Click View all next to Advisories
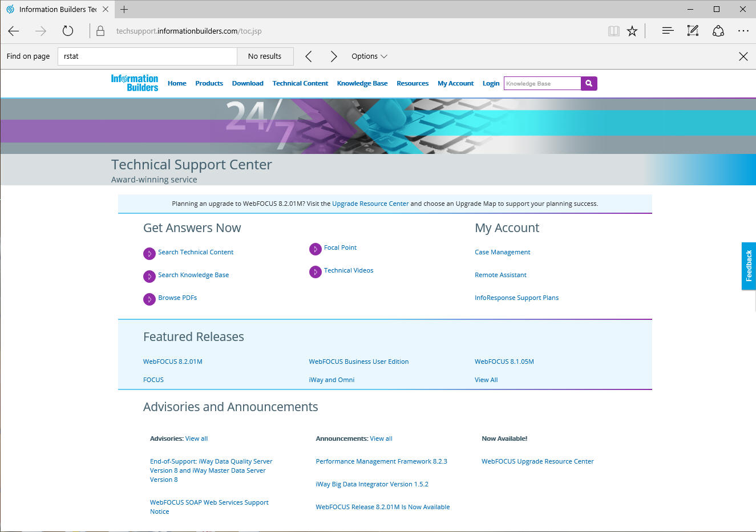The height and width of the screenshot is (532, 756). 196,438
